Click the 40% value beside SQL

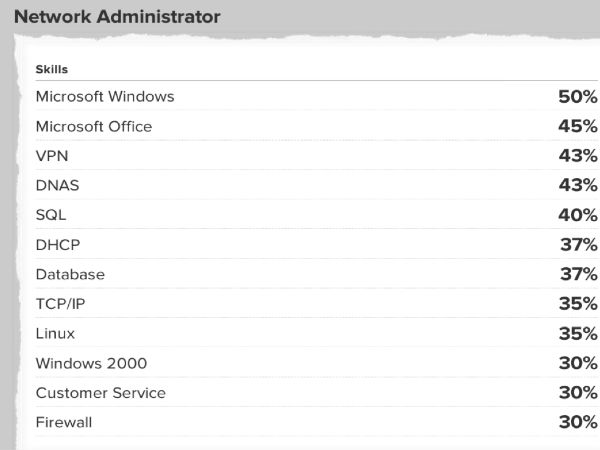[577, 215]
